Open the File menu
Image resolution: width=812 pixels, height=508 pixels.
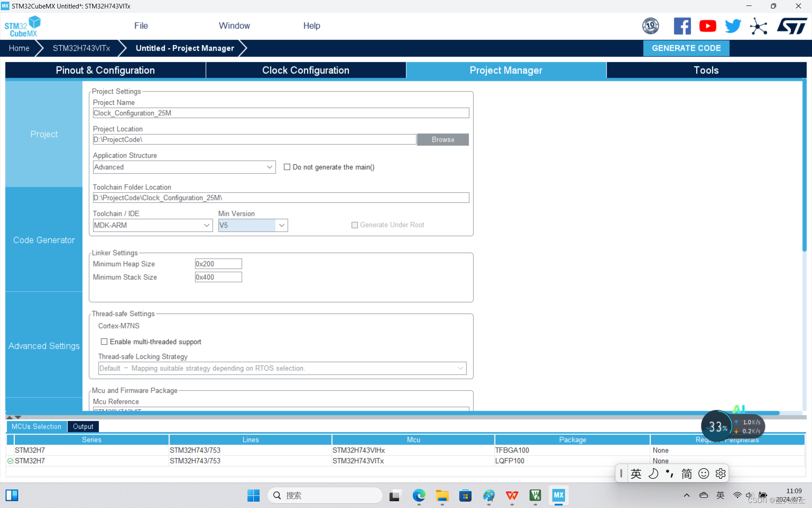[141, 26]
